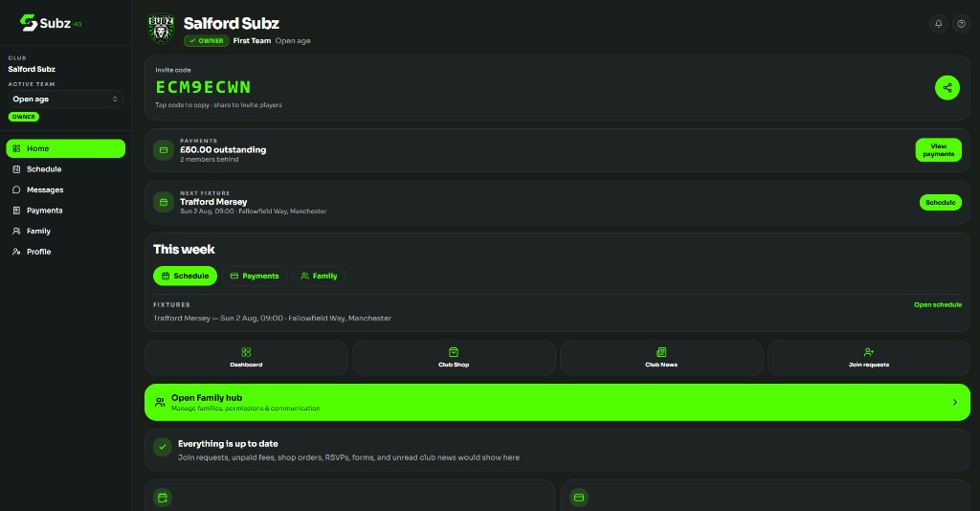Click the Salford Subz club name in sidebar

pos(32,69)
